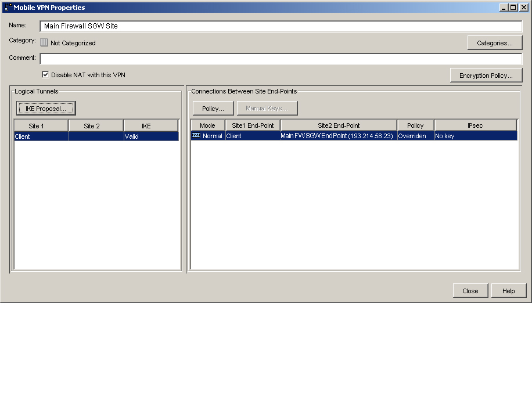Click the Mobile VPN title bar icon

8,8
